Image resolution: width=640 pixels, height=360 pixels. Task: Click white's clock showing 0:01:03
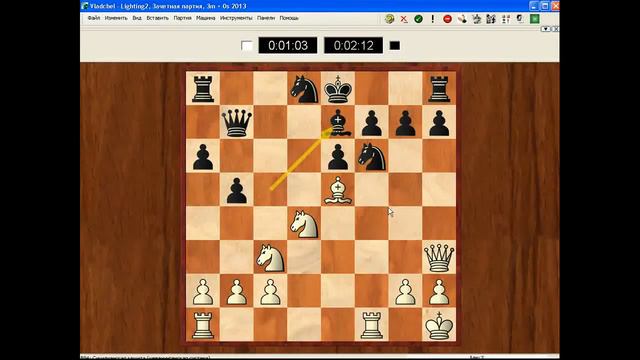click(288, 45)
